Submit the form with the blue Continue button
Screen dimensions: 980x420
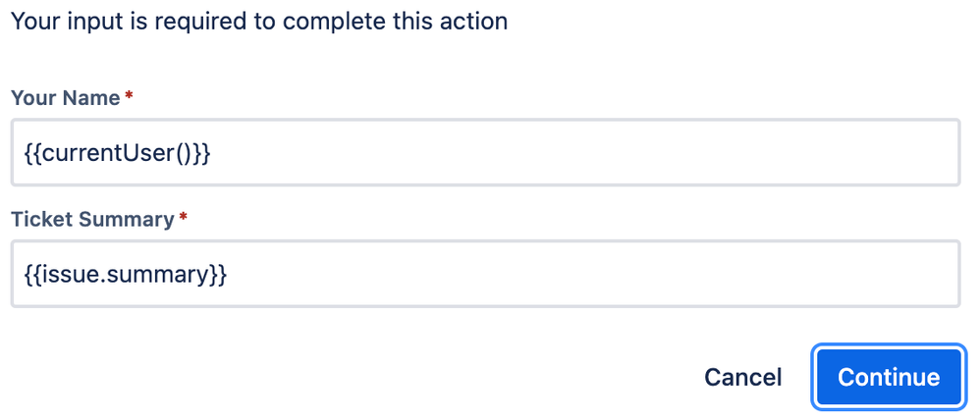point(889,377)
